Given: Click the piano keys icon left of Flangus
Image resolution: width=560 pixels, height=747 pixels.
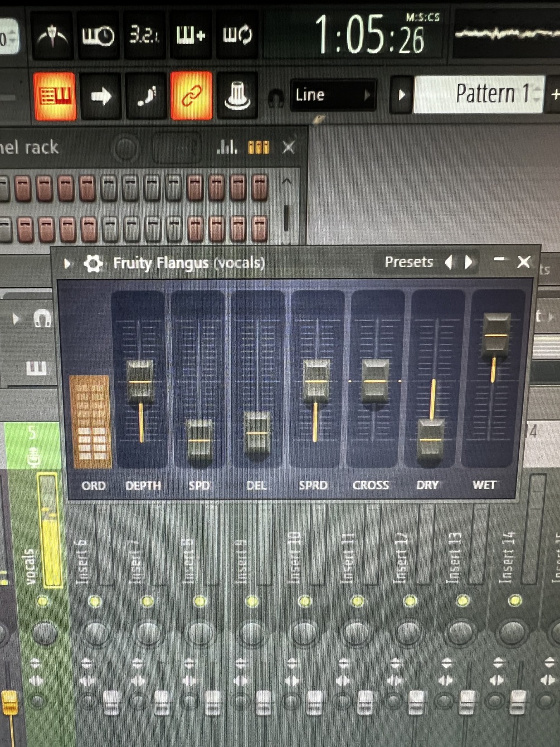Looking at the screenshot, I should point(36,368).
